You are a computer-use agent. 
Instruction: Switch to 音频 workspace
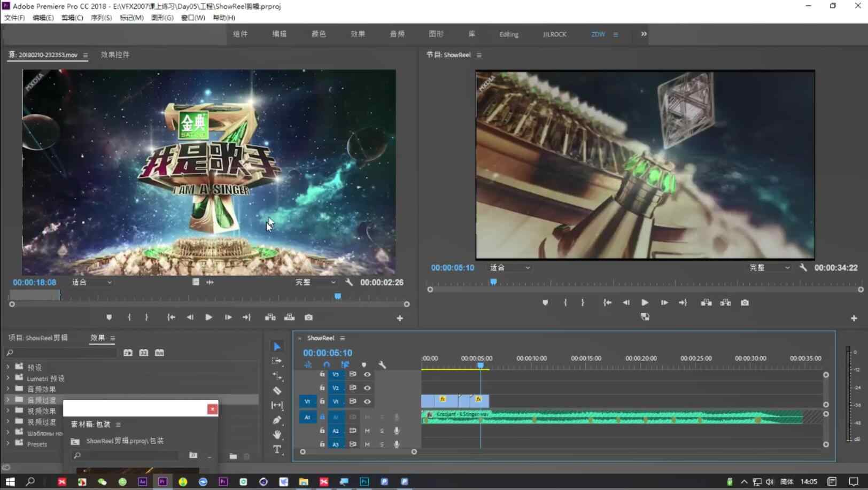[397, 34]
